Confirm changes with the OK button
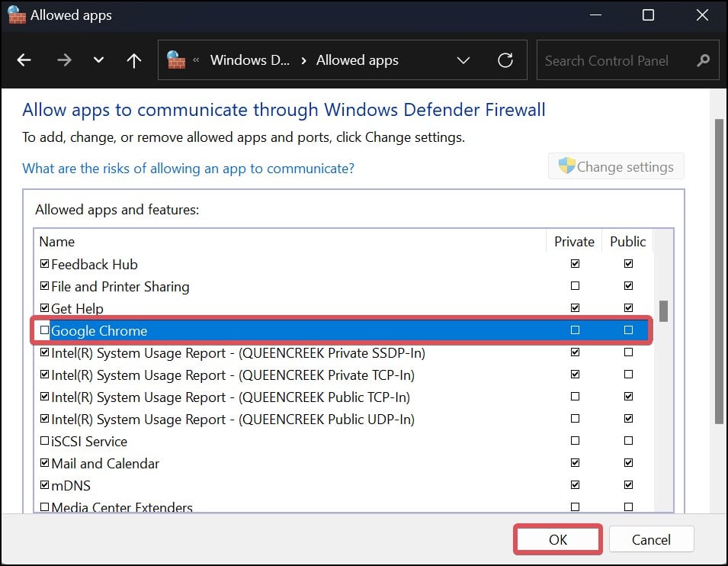Screen dimensions: 728x566 click(x=557, y=539)
